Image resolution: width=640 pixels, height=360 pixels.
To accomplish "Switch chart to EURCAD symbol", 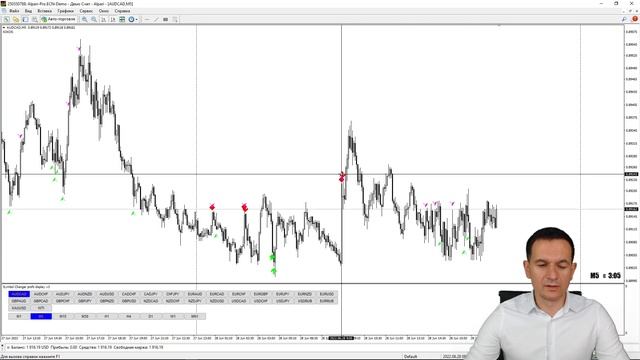I will (x=217, y=294).
